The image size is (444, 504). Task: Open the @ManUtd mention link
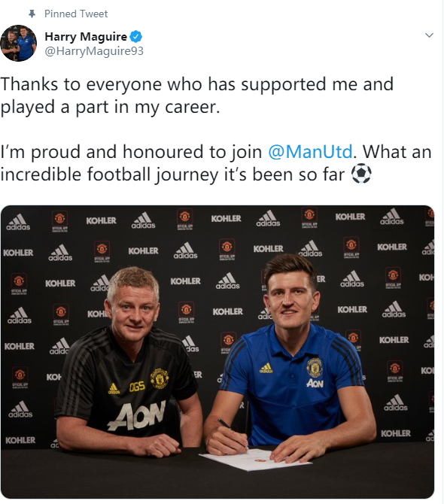click(310, 152)
